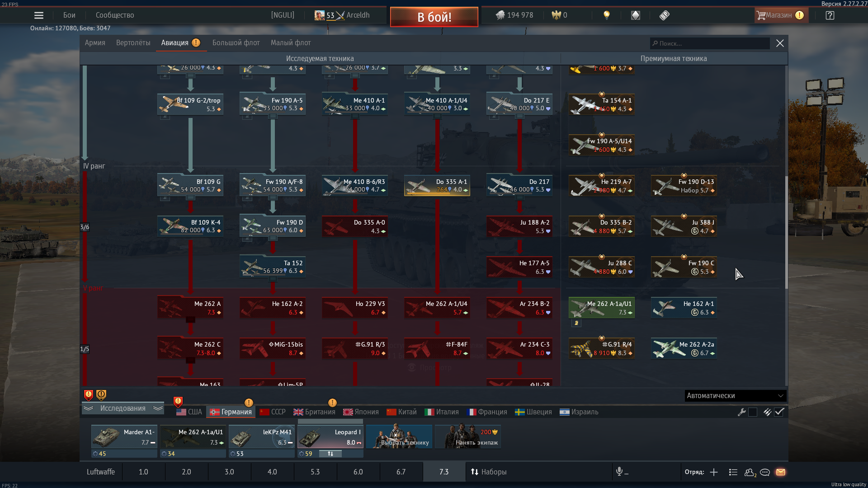
Task: Select the premium G.91 R/4 card
Action: [601, 348]
